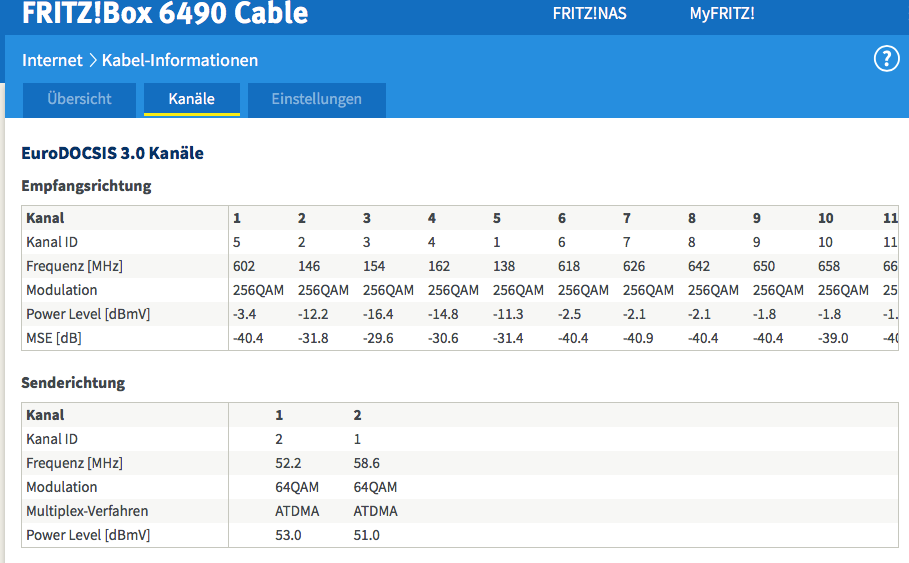Select the Empfangsrichtung heading
Image resolution: width=909 pixels, height=563 pixels.
(x=86, y=186)
